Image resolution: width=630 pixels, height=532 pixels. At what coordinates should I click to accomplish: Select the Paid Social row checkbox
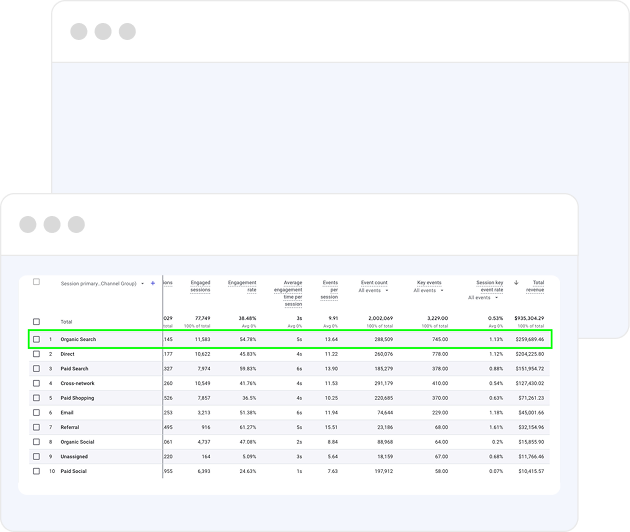point(36,470)
